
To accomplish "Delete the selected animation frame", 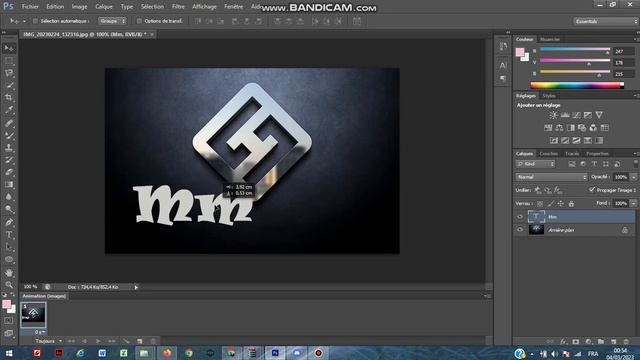I will pyautogui.click(x=153, y=341).
